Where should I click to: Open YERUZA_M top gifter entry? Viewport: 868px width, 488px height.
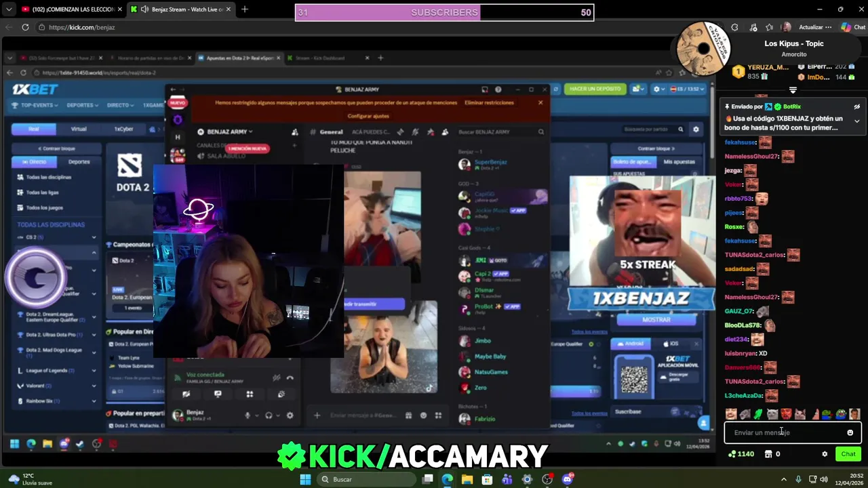tap(761, 72)
